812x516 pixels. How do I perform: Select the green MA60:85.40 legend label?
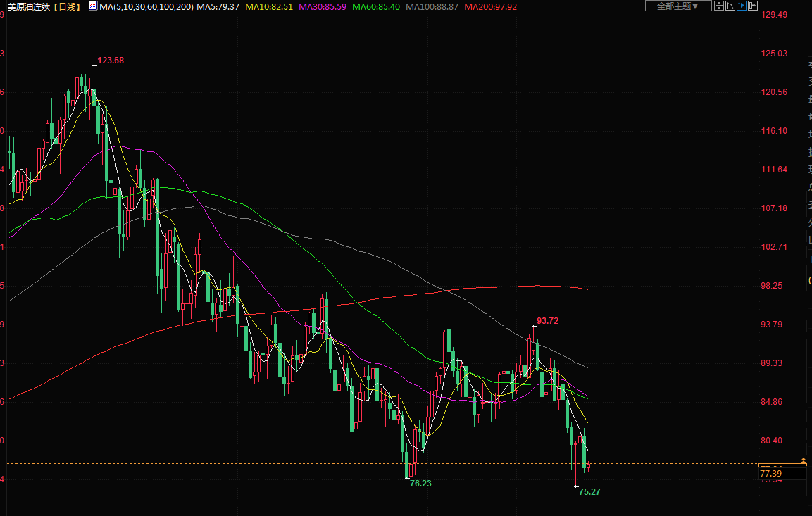[x=376, y=6]
